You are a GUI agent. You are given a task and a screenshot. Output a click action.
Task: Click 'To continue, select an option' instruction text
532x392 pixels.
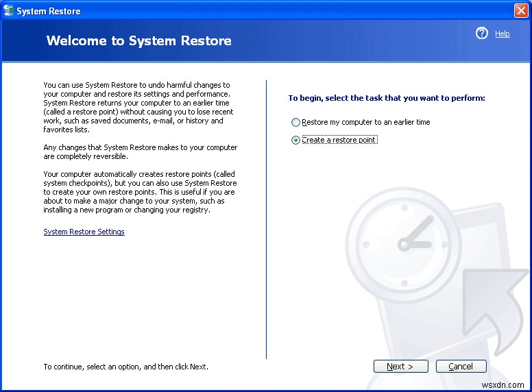point(126,367)
